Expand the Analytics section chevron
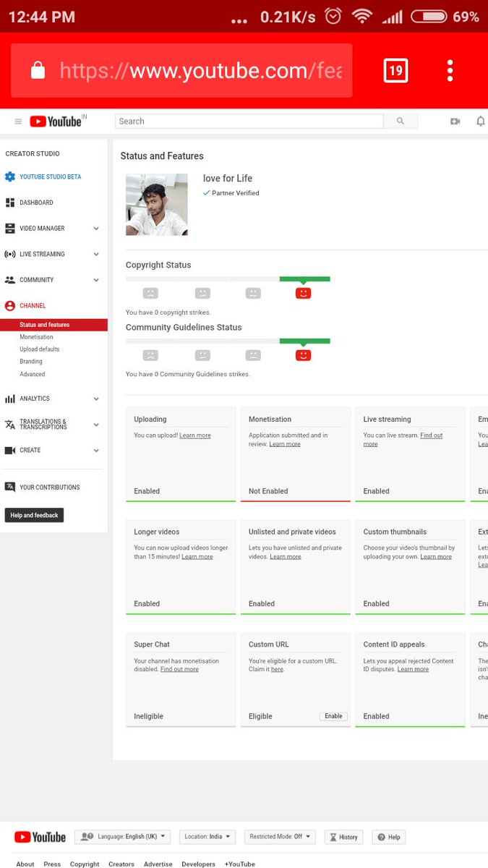The image size is (488, 868). pyautogui.click(x=96, y=399)
